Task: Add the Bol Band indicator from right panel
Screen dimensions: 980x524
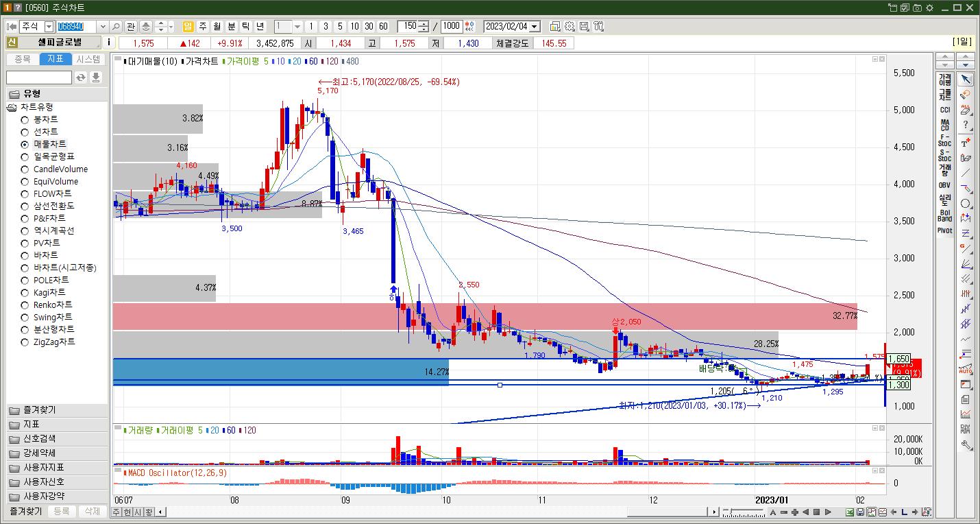Action: click(945, 215)
